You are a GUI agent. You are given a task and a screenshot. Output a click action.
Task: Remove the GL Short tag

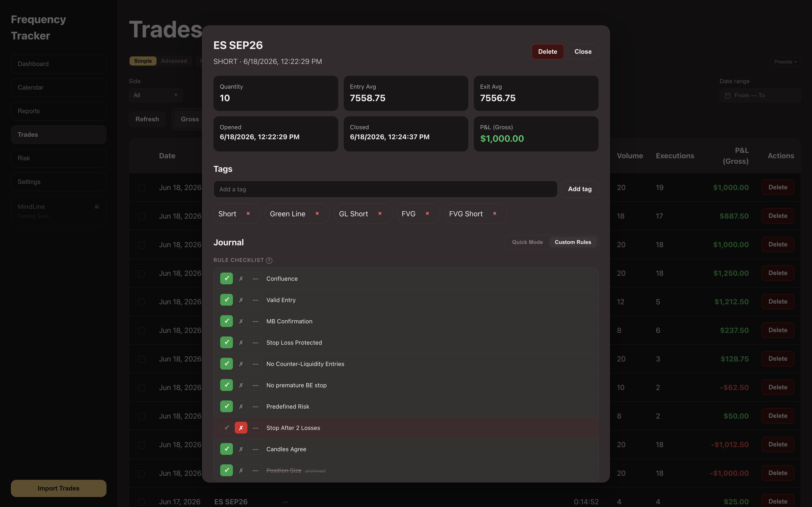tap(380, 214)
